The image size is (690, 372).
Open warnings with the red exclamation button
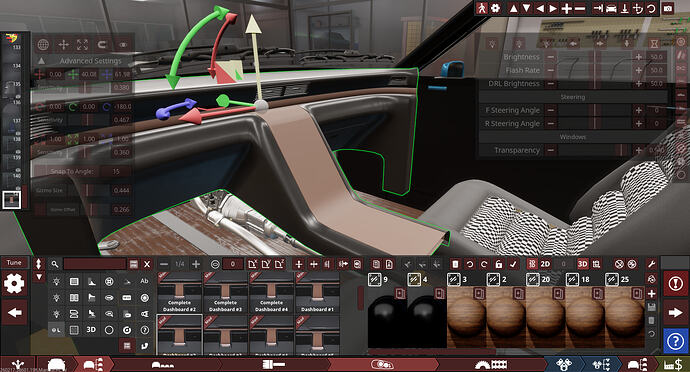(675, 283)
